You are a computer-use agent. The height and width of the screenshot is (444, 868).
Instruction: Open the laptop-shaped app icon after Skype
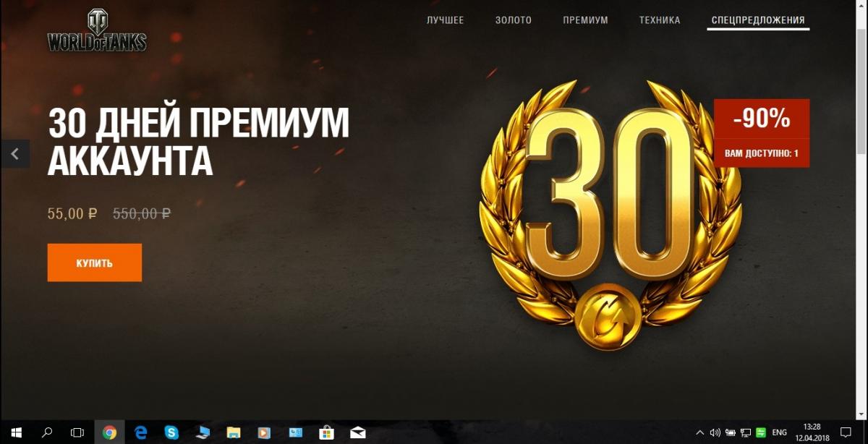pyautogui.click(x=203, y=432)
